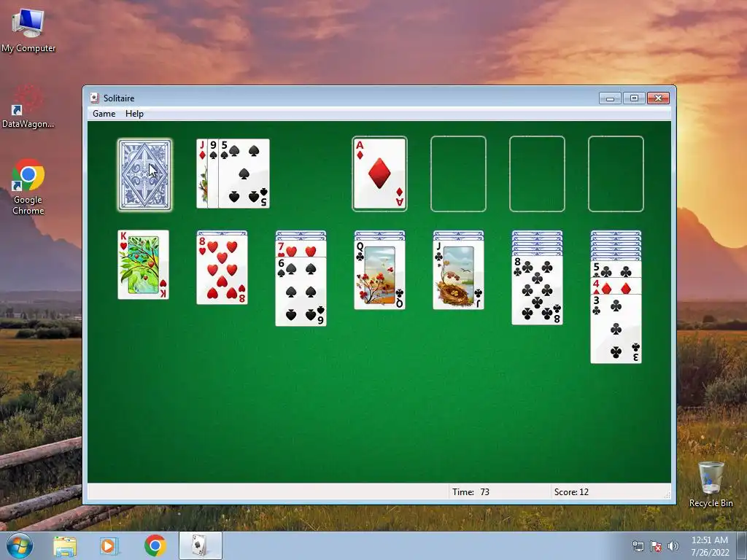747x560 pixels.
Task: Pick the 4 of diamonds card
Action: pyautogui.click(x=616, y=286)
